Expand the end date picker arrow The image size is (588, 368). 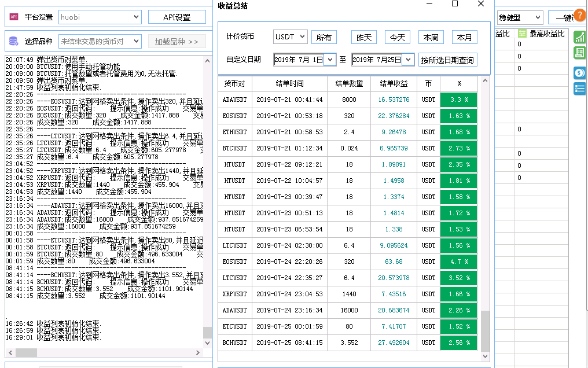click(x=408, y=60)
